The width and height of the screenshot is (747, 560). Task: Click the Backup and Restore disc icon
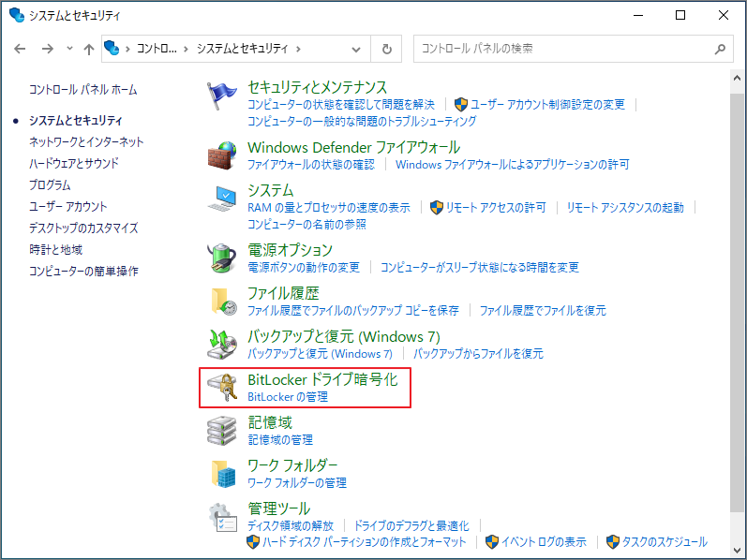222,345
